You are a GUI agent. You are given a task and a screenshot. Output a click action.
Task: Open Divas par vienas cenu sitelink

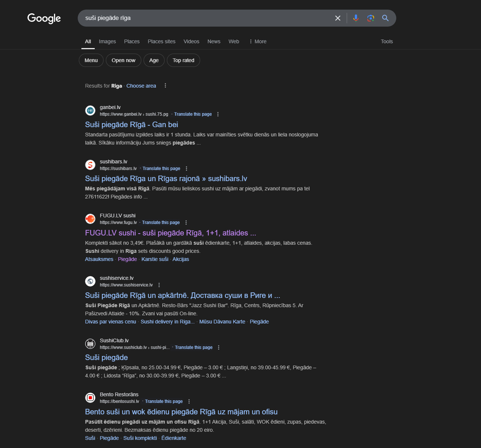click(x=111, y=322)
